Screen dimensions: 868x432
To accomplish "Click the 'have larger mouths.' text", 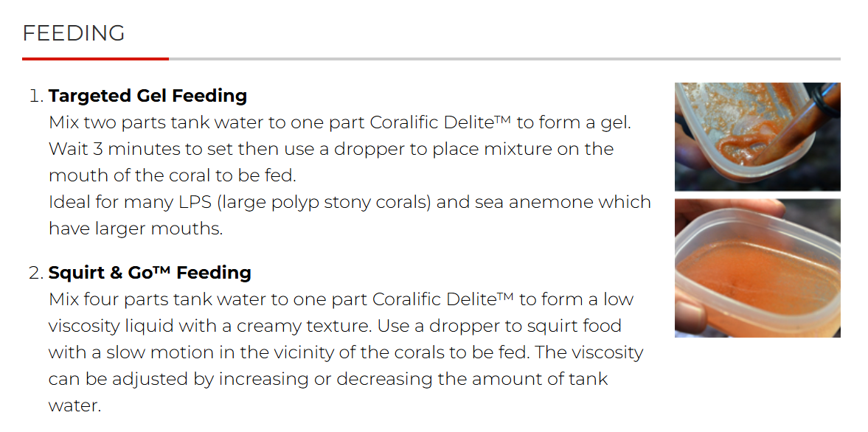I will click(136, 229).
